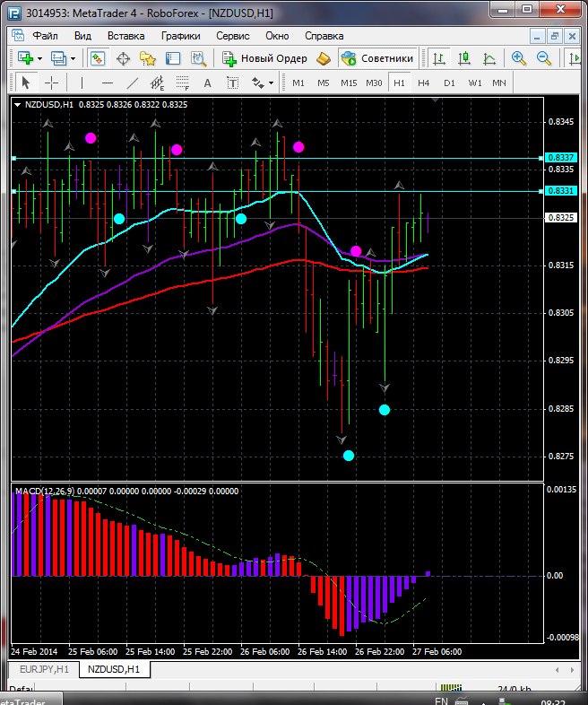Switch to MN timeframe
Viewport: 588px width, 705px height.
click(499, 83)
